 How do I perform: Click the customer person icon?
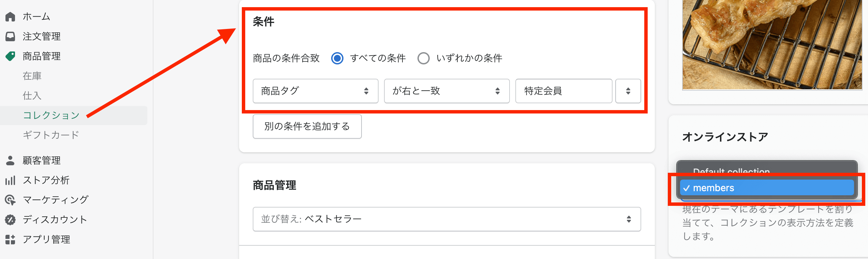(10, 161)
